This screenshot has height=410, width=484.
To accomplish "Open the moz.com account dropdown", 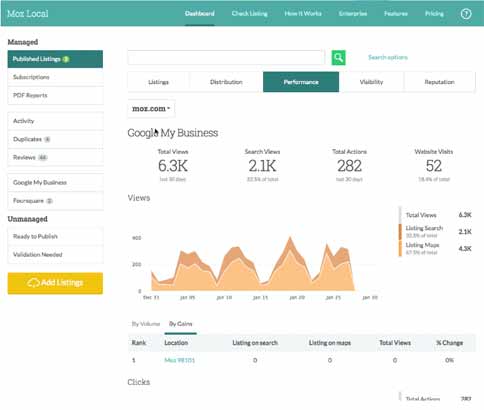I will pyautogui.click(x=151, y=109).
